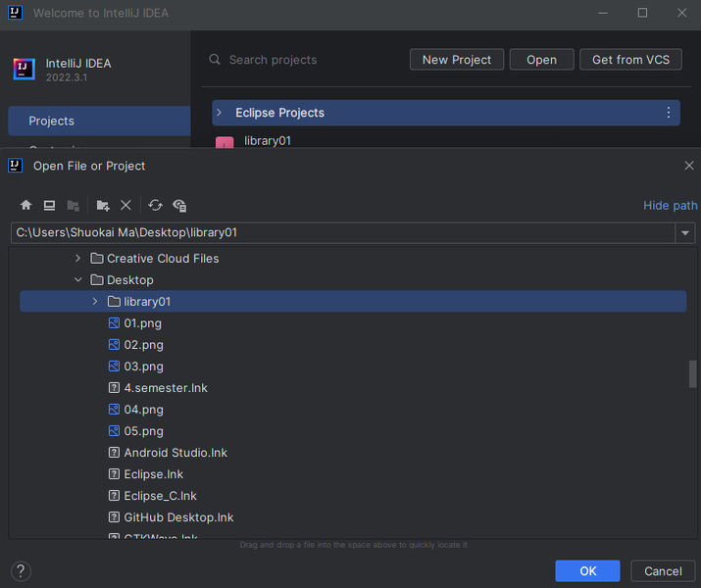This screenshot has height=588, width=701.
Task: Create a new folder via toolbar icon
Action: click(x=103, y=205)
